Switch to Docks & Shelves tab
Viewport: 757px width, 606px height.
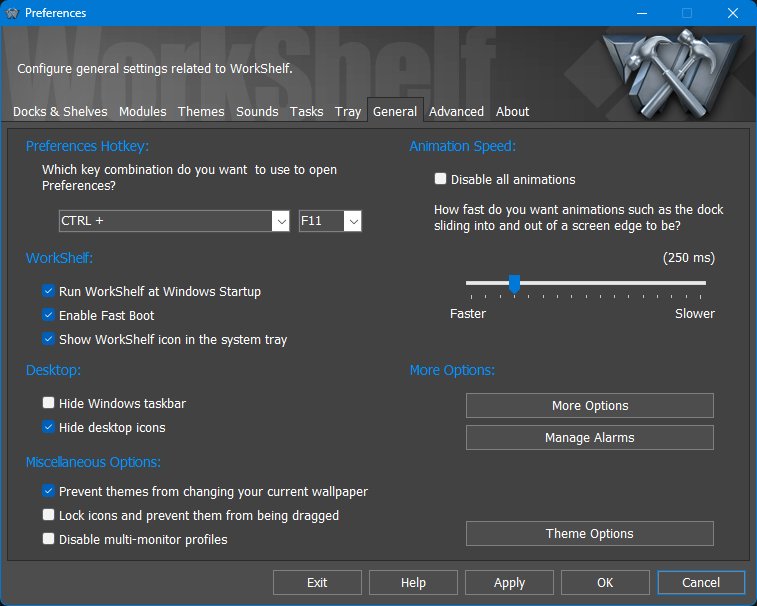coord(60,112)
